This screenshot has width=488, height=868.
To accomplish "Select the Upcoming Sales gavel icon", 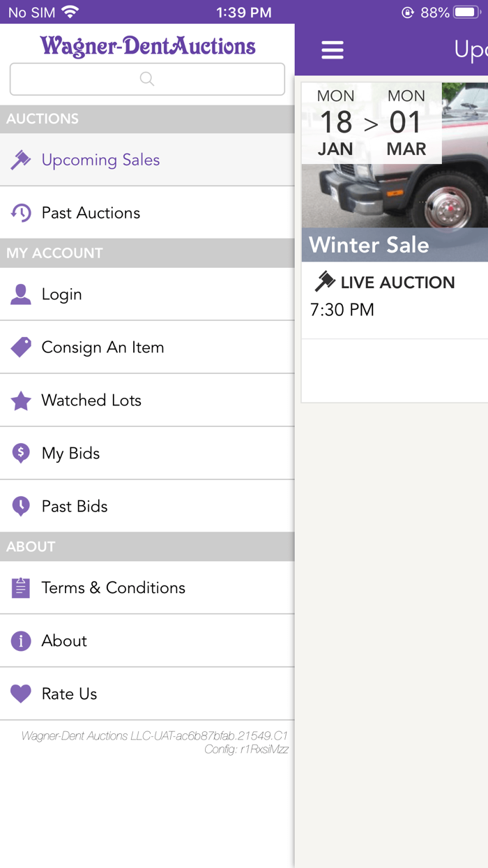I will (21, 159).
